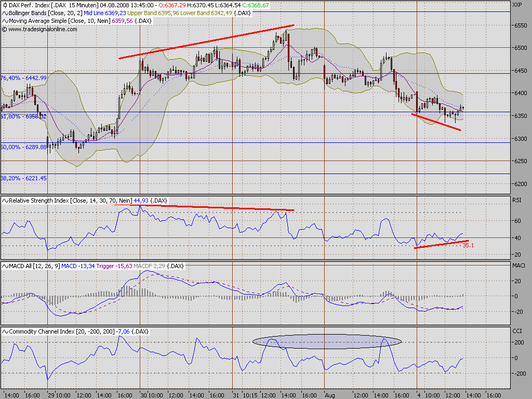532x399 pixels.
Task: Select the 76,40% - 6442.99 Fibonacci label
Action: (24, 78)
